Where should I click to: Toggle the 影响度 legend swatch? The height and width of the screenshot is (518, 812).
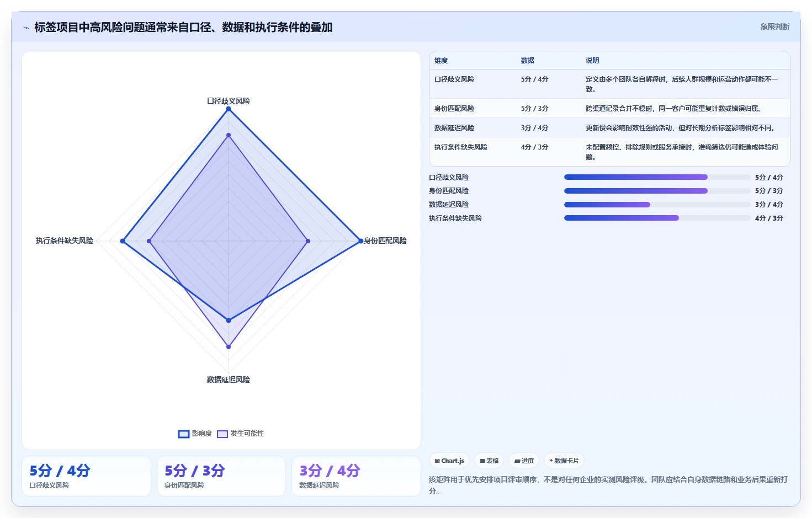coord(184,434)
